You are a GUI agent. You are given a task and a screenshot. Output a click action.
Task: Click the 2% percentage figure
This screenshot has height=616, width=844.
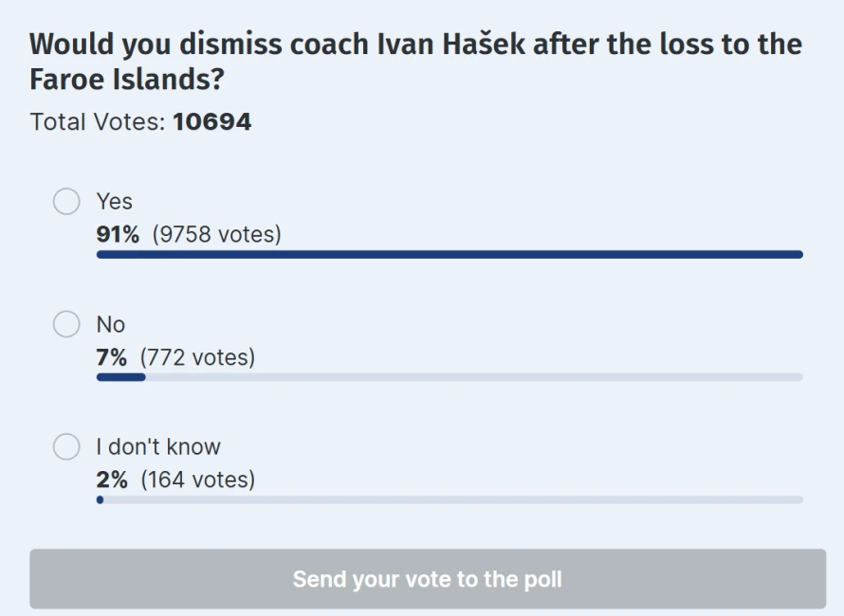[x=112, y=480]
